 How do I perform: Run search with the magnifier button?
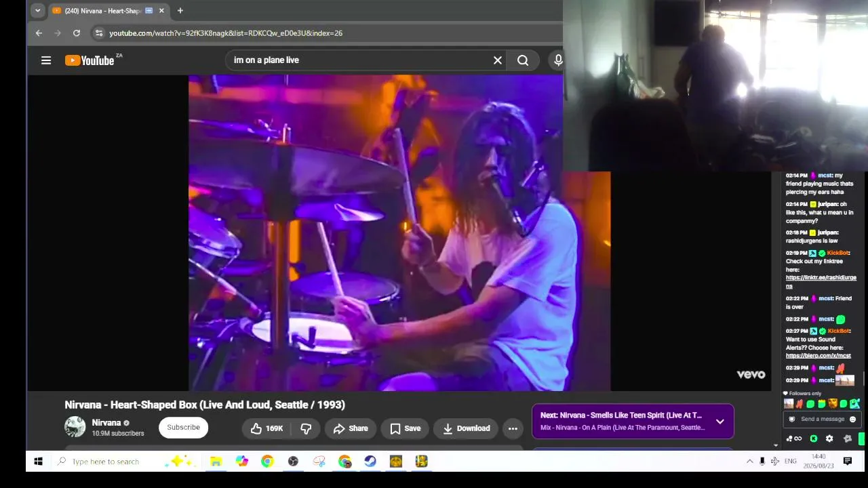point(523,60)
